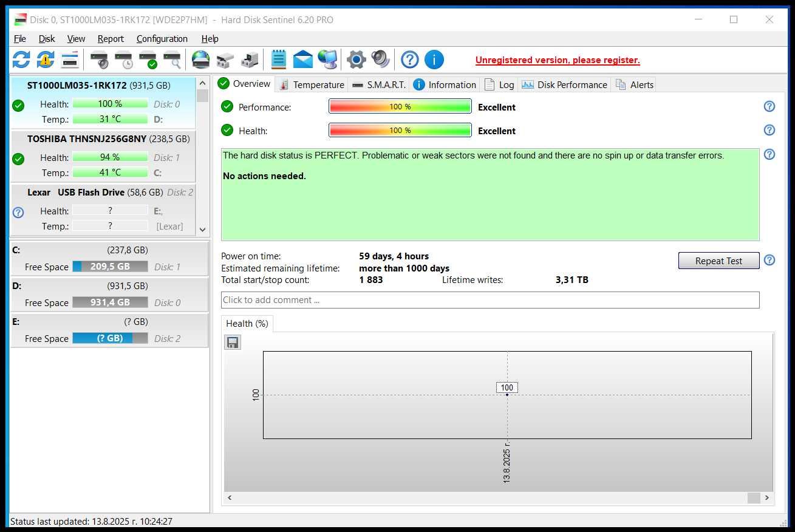Viewport: 795px width, 532px height.
Task: Click the help icon beside Repeat Test
Action: pyautogui.click(x=769, y=260)
